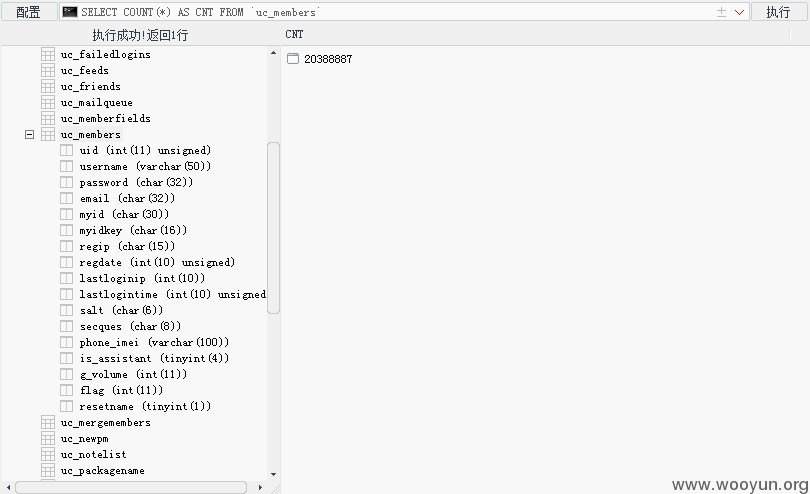Select the lastlogintime column
The image size is (810, 494).
point(173,295)
